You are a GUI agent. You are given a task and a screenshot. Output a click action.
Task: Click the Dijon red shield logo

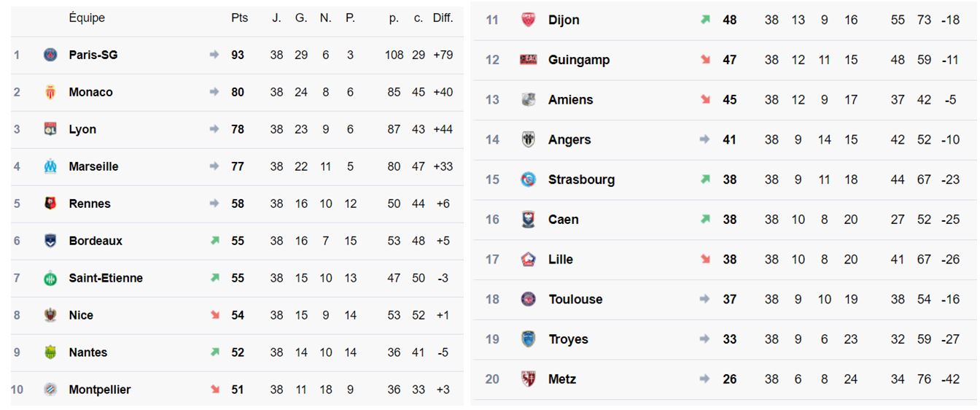point(529,20)
